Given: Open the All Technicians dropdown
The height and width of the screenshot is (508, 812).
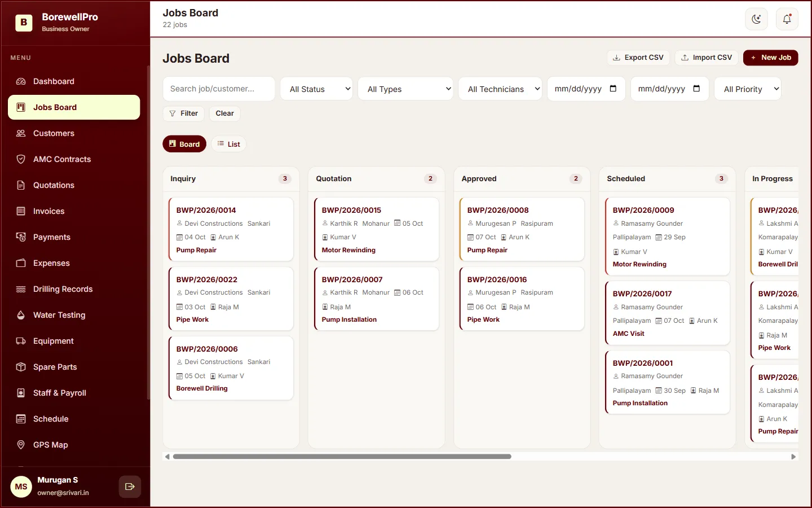Looking at the screenshot, I should point(500,89).
